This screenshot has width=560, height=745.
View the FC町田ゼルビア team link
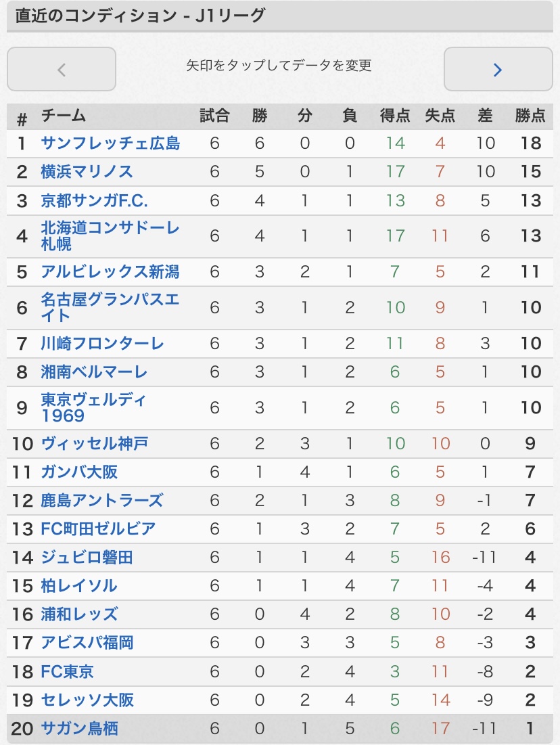click(x=98, y=528)
